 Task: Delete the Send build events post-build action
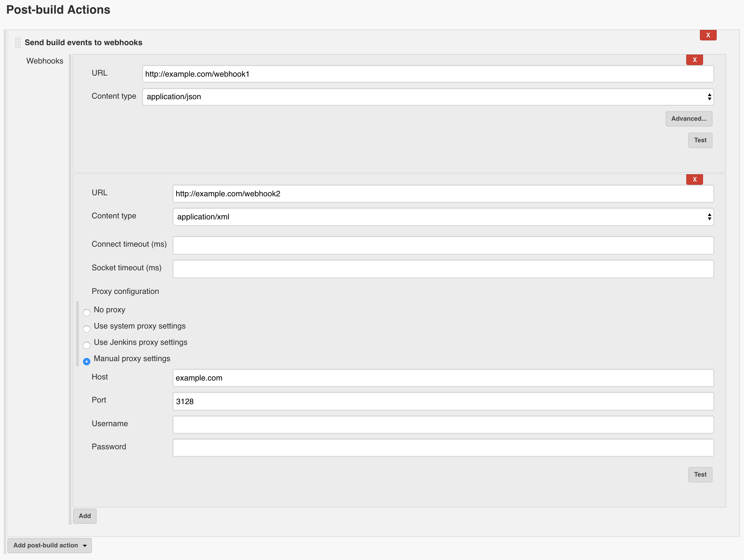708,35
